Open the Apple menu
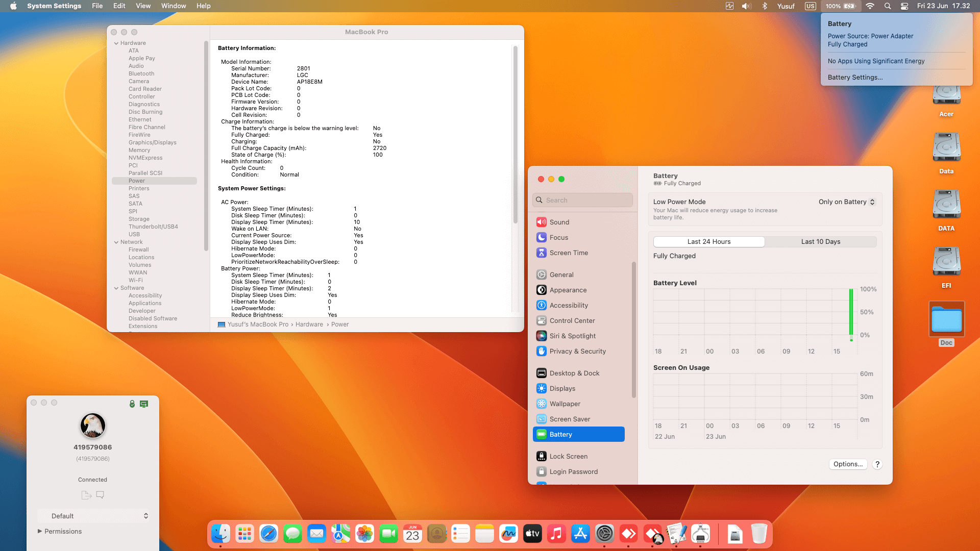 click(x=13, y=6)
